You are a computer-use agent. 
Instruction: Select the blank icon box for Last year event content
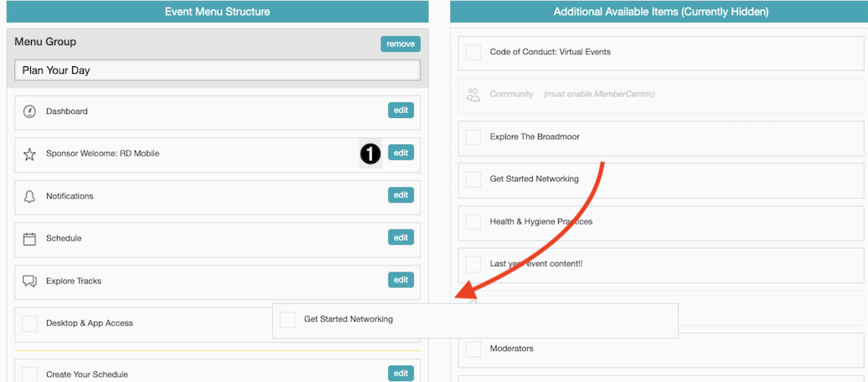(473, 264)
